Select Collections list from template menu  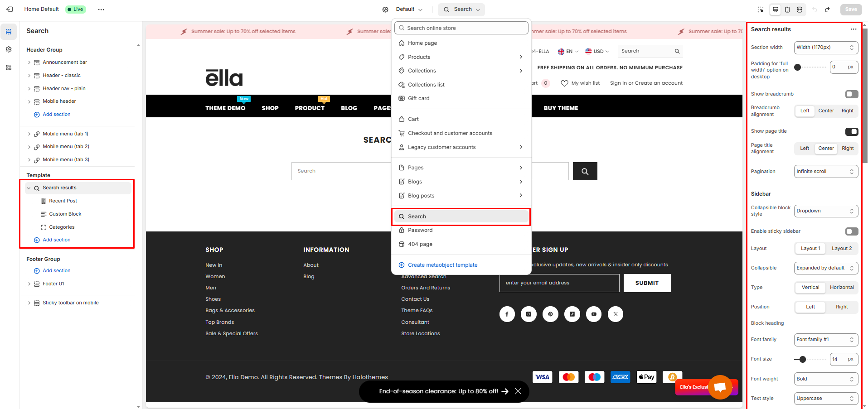tap(426, 85)
